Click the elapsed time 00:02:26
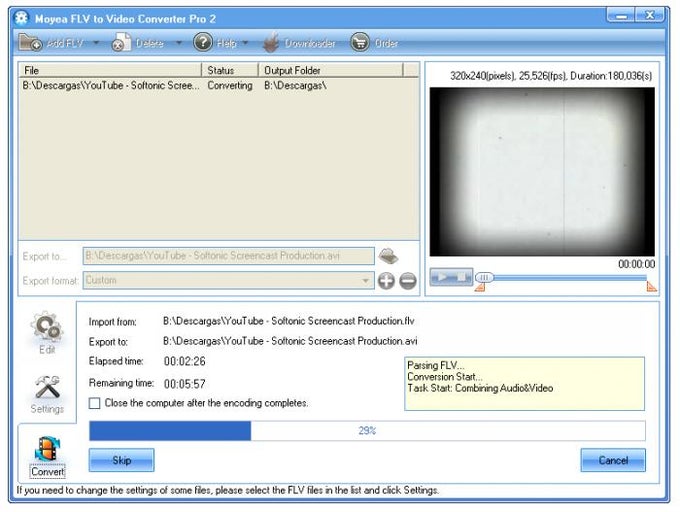The height and width of the screenshot is (512, 680). click(185, 361)
